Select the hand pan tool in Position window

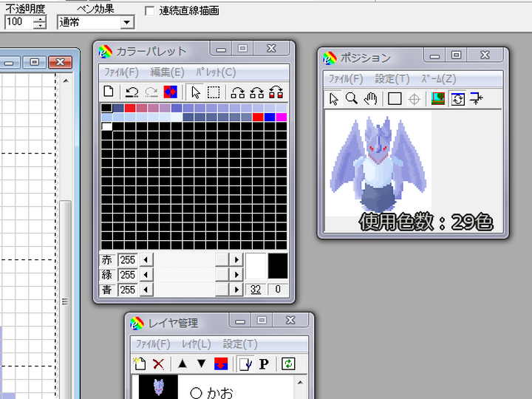(371, 99)
